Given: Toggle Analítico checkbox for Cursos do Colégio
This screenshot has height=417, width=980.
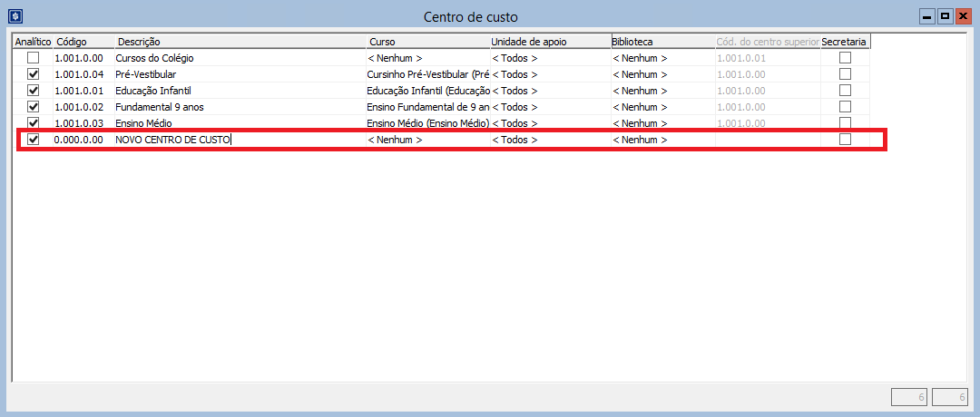Looking at the screenshot, I should (34, 58).
